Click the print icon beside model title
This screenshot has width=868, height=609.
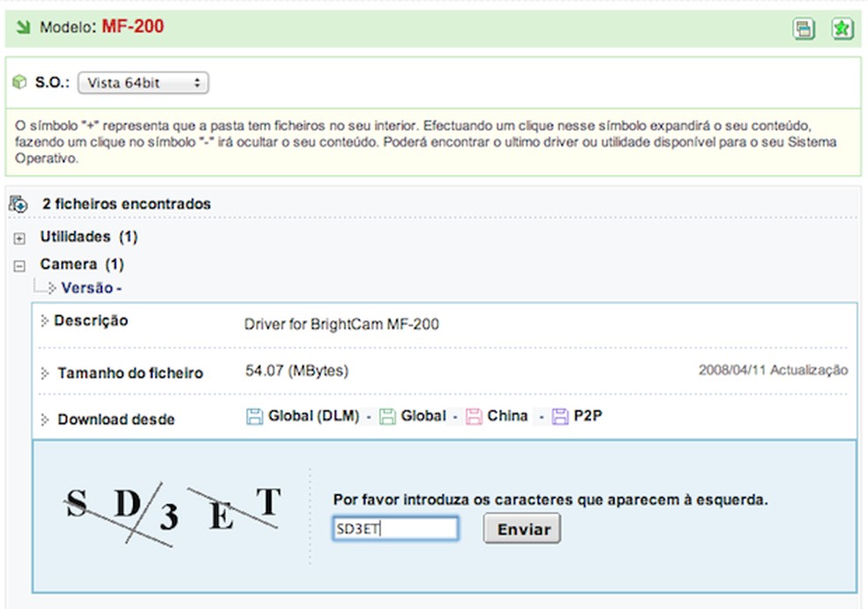click(x=804, y=28)
